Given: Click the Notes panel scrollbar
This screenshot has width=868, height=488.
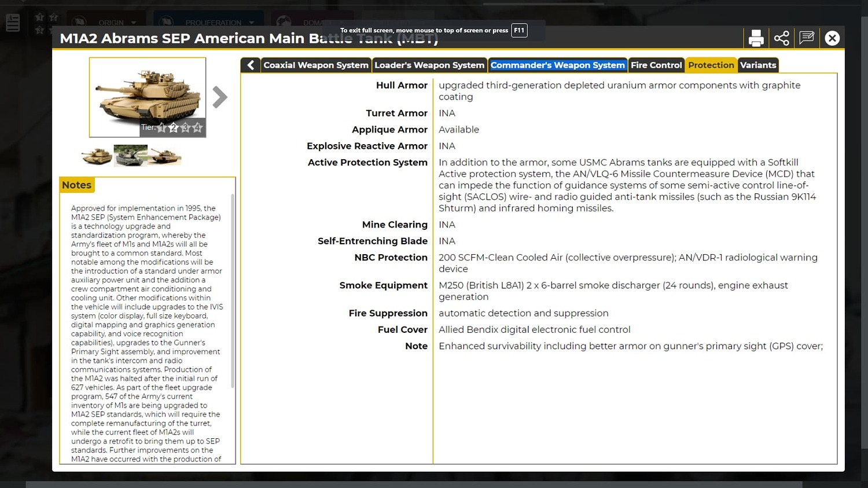Looking at the screenshot, I should pos(233,289).
